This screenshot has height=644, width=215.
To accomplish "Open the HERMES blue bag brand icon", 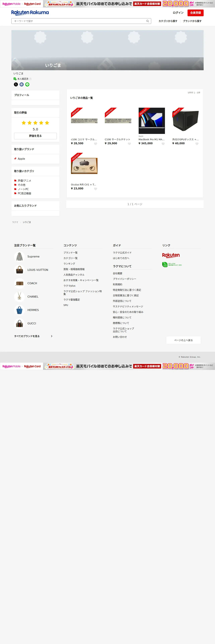I will [19, 310].
